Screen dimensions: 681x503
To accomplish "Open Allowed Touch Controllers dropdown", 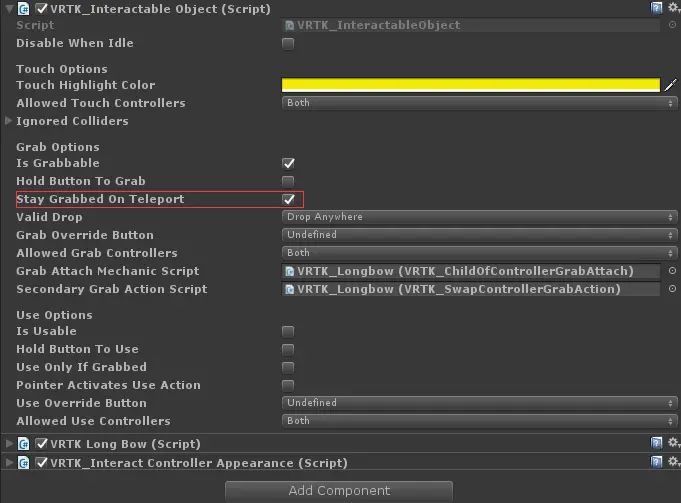I will tap(479, 103).
